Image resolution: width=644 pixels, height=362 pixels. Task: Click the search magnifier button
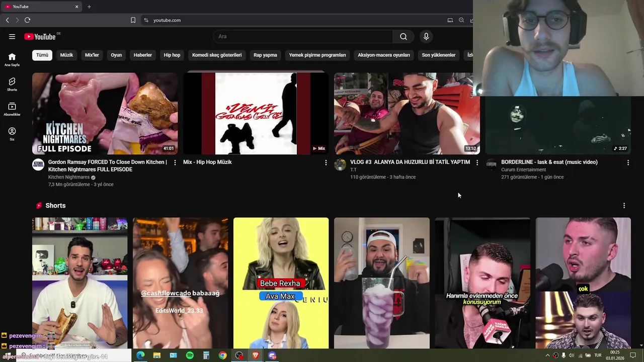click(404, 36)
